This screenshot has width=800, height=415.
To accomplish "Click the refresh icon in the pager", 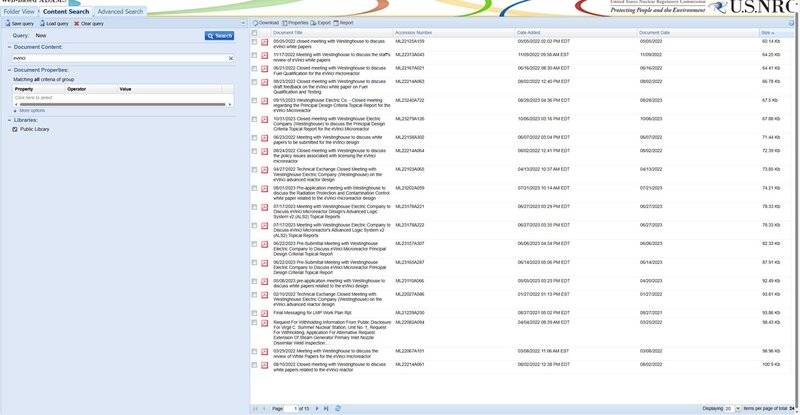I will tap(338, 408).
